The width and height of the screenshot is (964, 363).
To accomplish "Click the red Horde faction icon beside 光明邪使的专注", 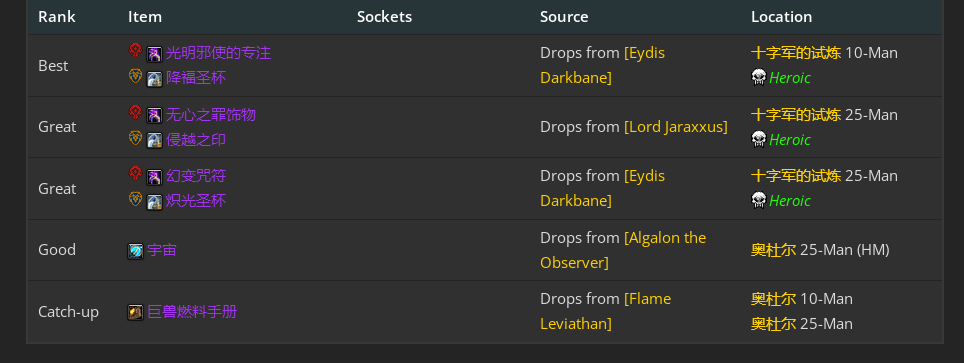I will [x=135, y=50].
